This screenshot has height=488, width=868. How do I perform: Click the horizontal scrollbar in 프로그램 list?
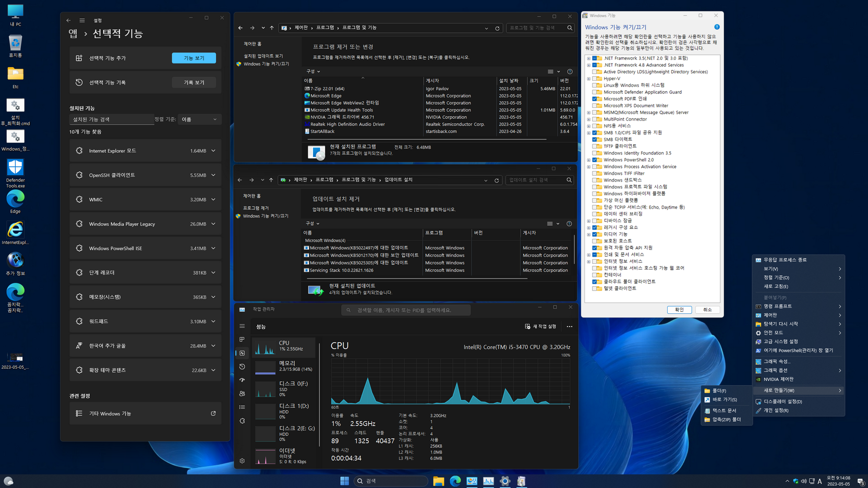coord(426,139)
